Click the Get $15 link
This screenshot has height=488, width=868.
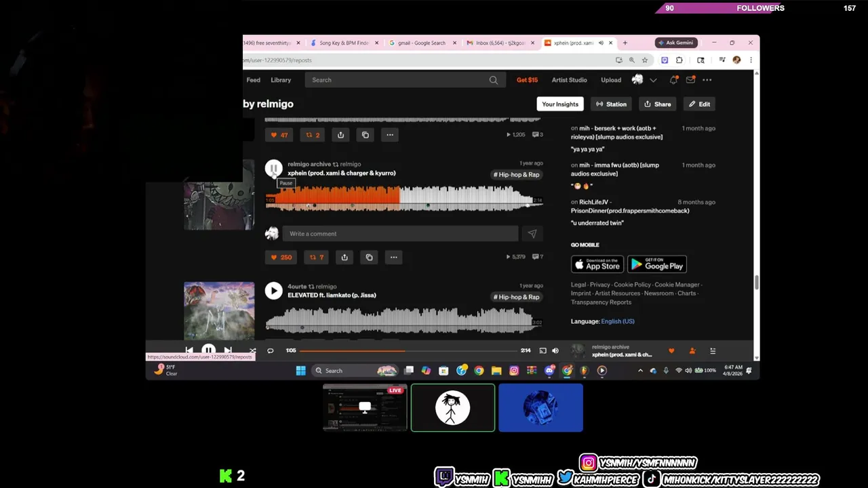pos(527,80)
